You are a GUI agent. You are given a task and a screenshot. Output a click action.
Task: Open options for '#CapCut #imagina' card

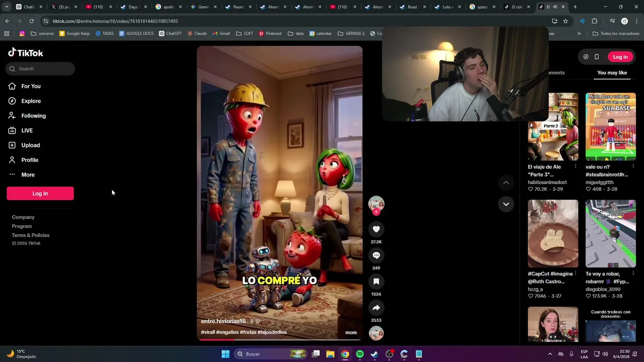pos(576,274)
